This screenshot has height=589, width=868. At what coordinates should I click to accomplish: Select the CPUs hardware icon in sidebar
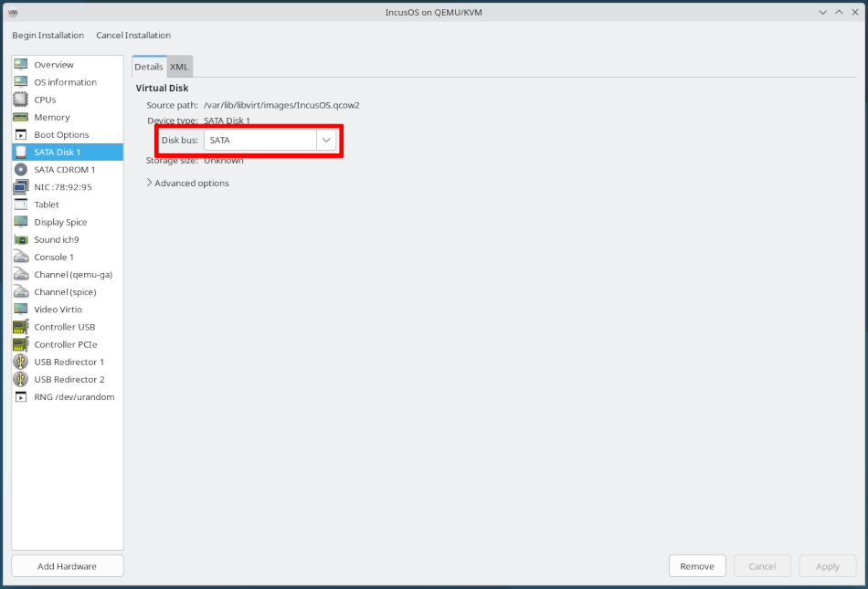20,100
